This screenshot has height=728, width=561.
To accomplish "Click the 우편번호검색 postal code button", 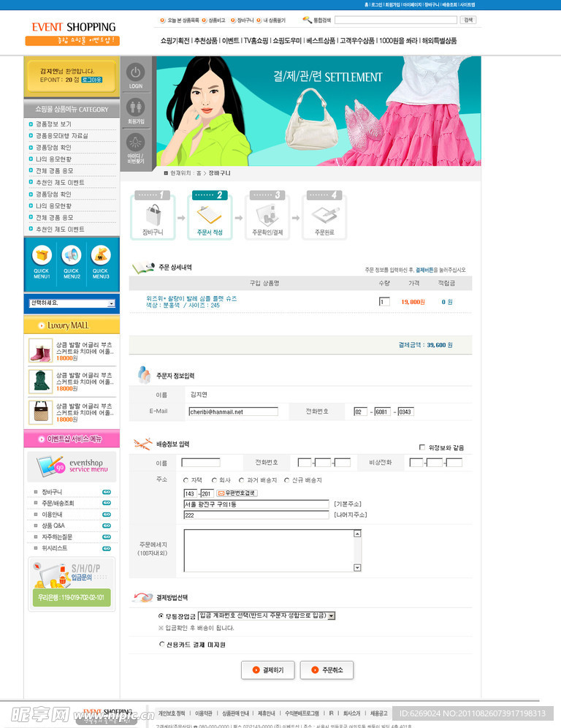I will 237,493.
